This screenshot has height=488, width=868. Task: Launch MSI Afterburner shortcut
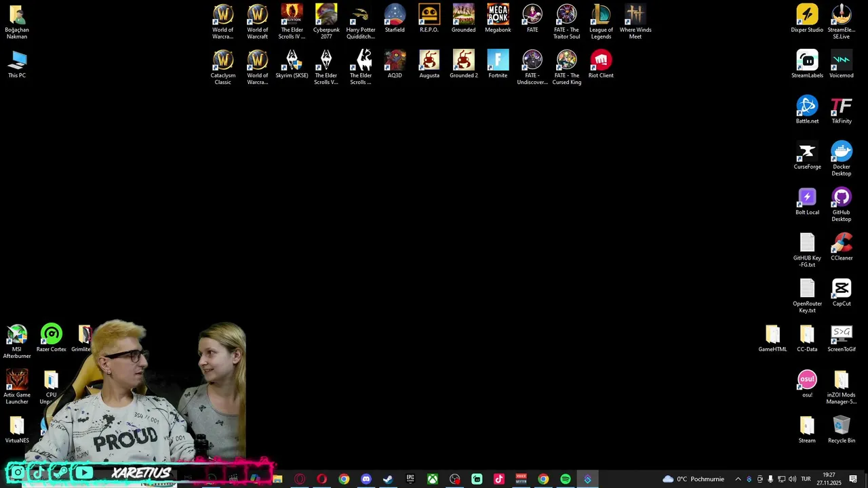[17, 341]
